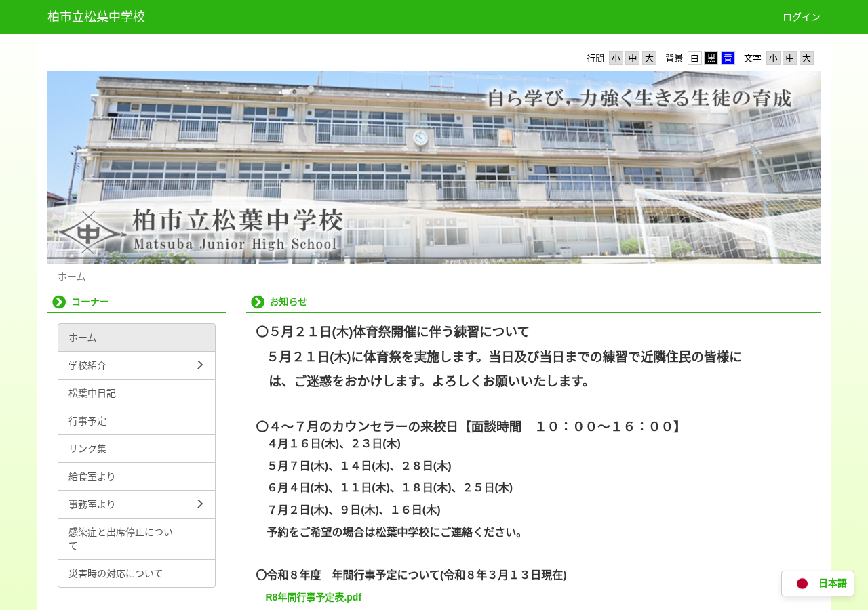Choose black 黒 background color
This screenshot has width=868, height=610.
[x=711, y=58]
